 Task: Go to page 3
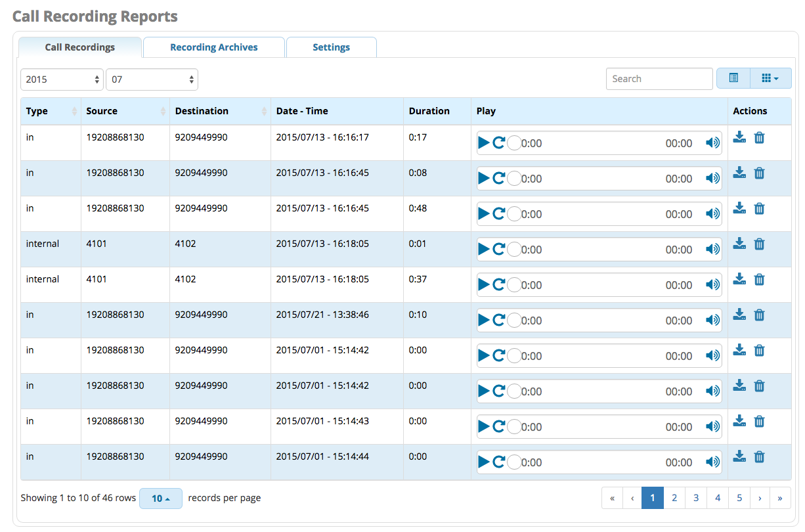click(x=696, y=498)
